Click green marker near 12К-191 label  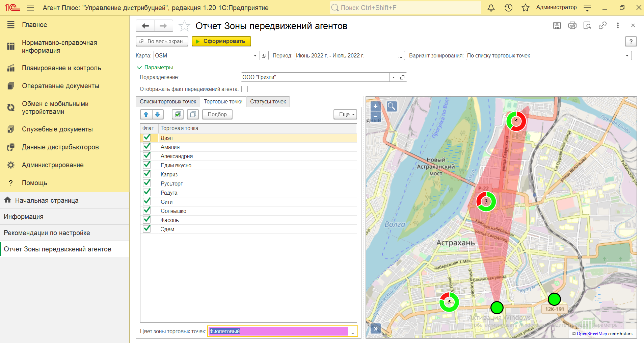click(554, 299)
